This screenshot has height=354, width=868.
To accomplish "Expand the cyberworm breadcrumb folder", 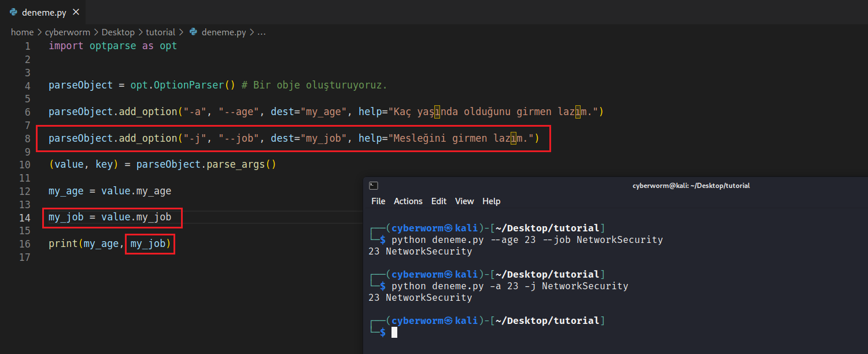I will pos(67,32).
